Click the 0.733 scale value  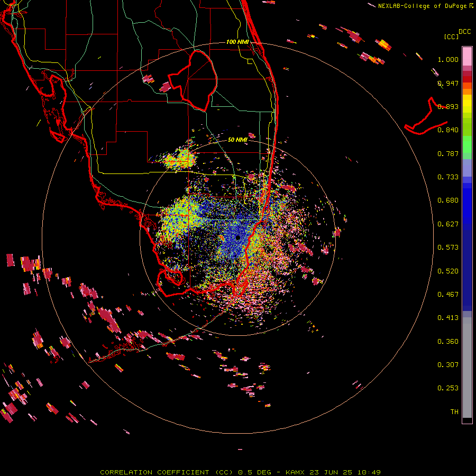point(448,177)
